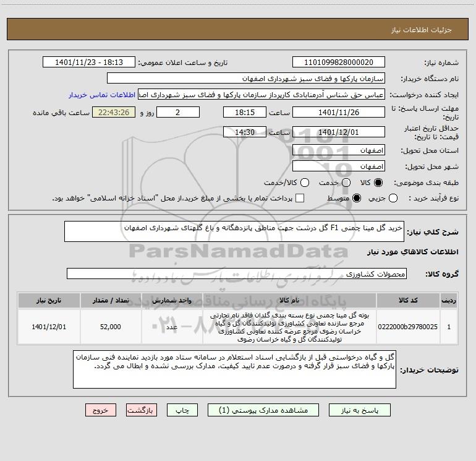Click general need description text box
476x461 pixels.
234,231
